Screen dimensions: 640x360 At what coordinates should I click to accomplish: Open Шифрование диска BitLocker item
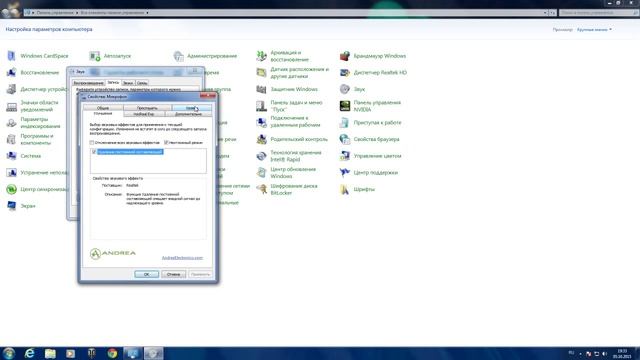point(287,189)
